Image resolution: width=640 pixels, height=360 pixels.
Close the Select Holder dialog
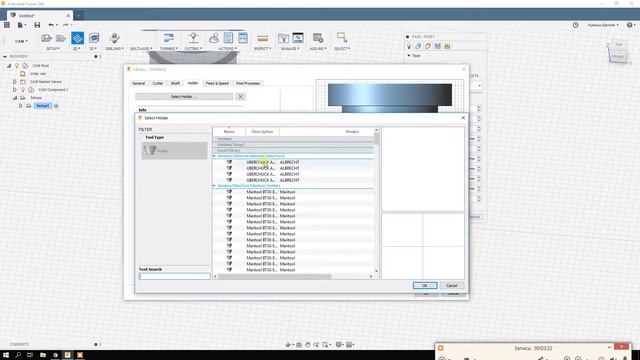click(463, 118)
